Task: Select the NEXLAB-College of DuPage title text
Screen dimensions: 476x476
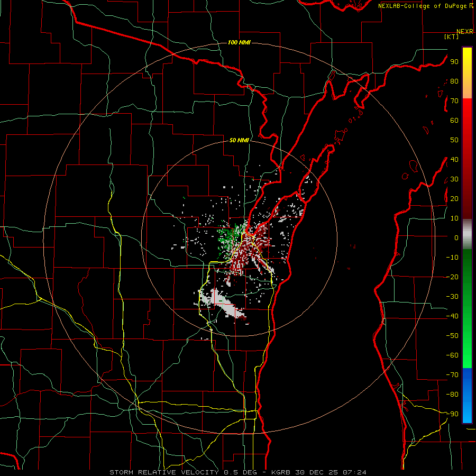Action: (425, 6)
